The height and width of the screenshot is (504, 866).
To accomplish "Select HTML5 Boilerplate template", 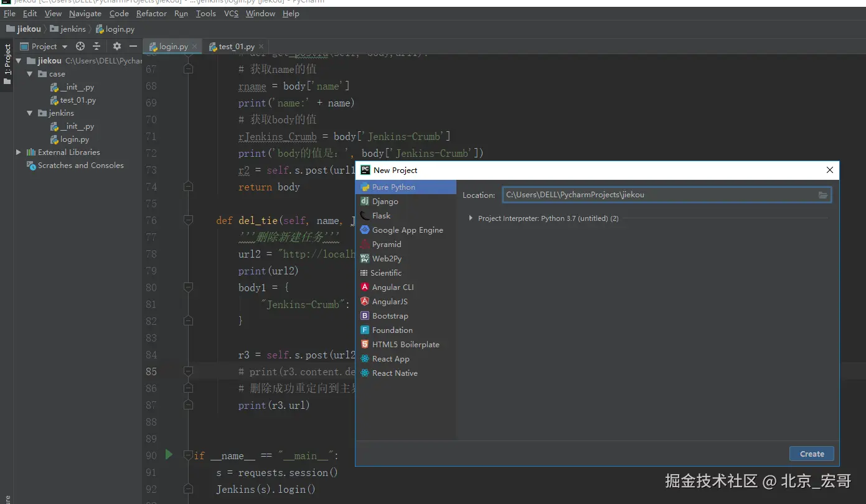I will click(x=406, y=344).
